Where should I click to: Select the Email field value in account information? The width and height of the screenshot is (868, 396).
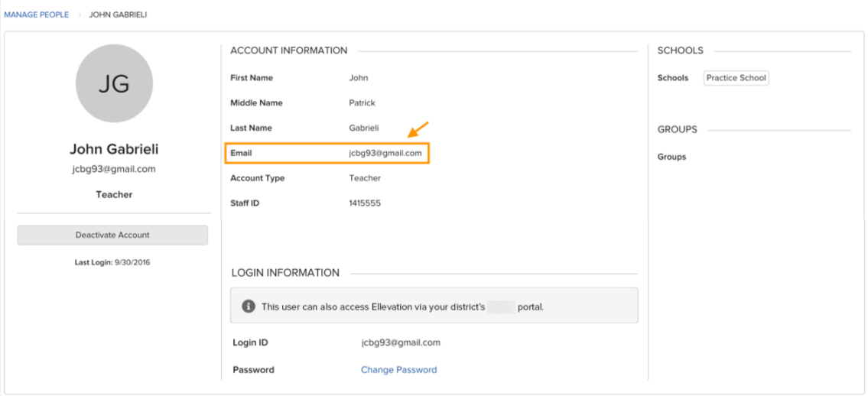pyautogui.click(x=385, y=153)
